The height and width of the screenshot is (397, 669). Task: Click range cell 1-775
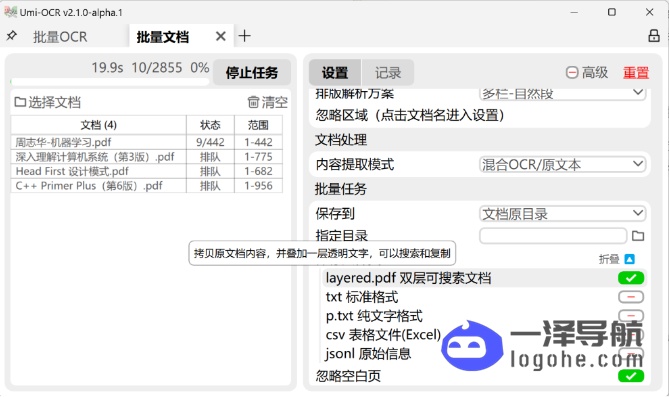(258, 157)
